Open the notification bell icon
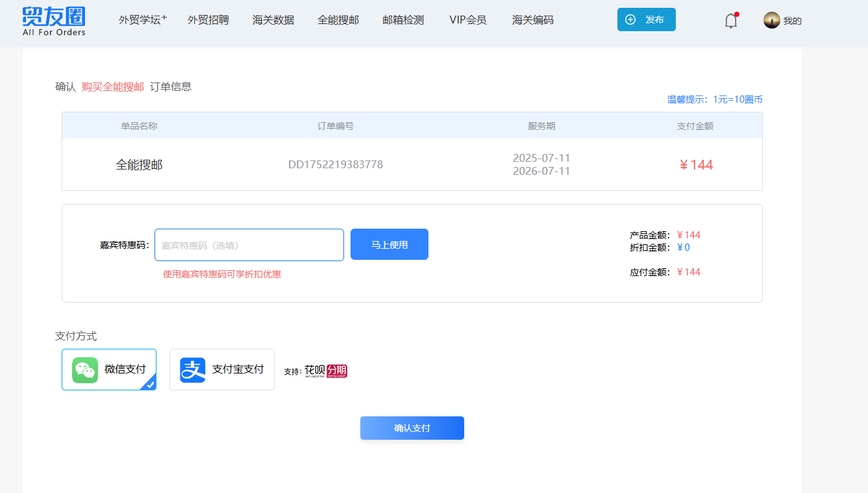 731,21
